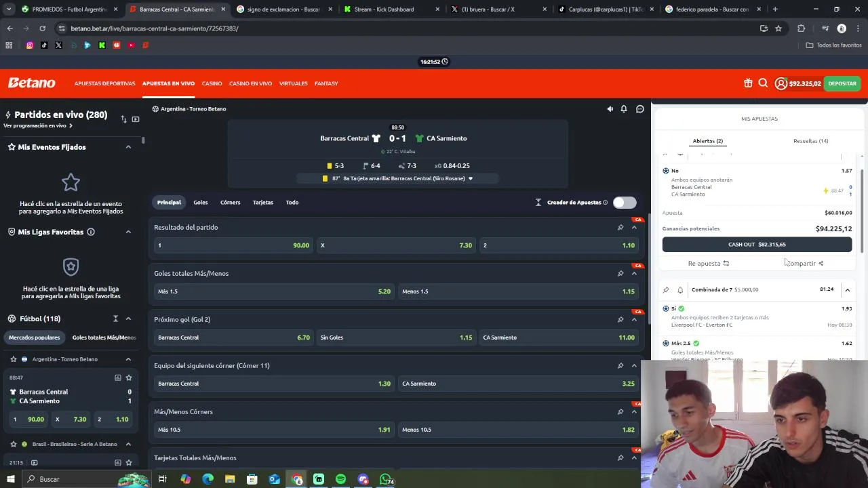Pin the Más/Menos Córners market
Viewport: 868px width, 488px height.
[620, 411]
